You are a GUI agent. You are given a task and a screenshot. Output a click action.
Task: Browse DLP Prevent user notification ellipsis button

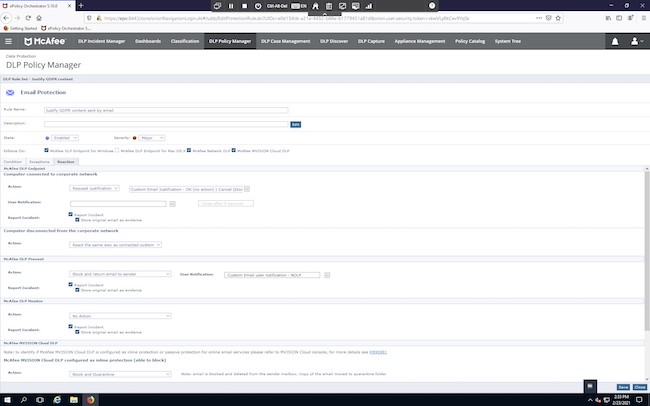(x=327, y=275)
